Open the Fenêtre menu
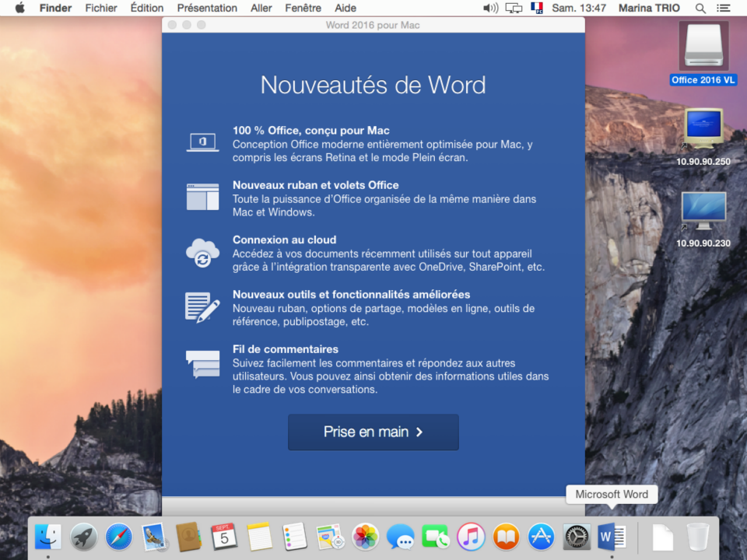The image size is (747, 560). coord(303,8)
